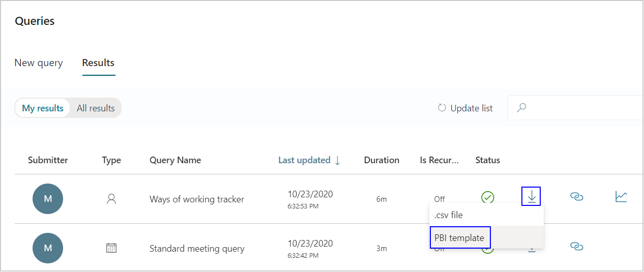Click person type icon for Ways of working tracker
This screenshot has width=644, height=272.
click(111, 199)
